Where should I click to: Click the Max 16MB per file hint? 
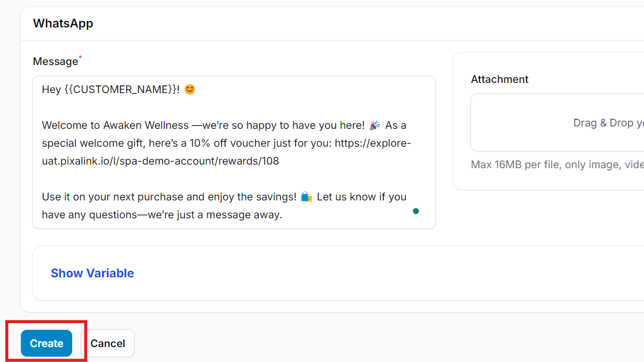(558, 165)
